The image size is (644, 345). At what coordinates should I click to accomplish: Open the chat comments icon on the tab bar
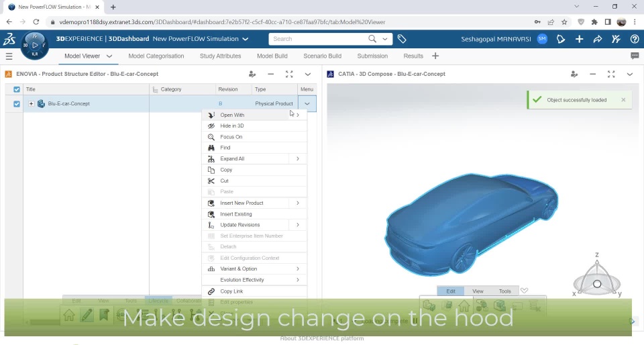(x=635, y=56)
